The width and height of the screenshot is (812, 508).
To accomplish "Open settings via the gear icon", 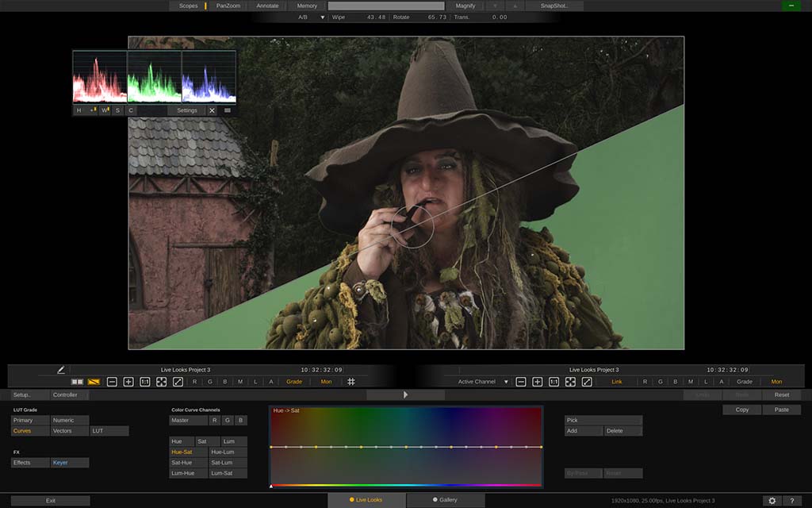I will [x=772, y=501].
